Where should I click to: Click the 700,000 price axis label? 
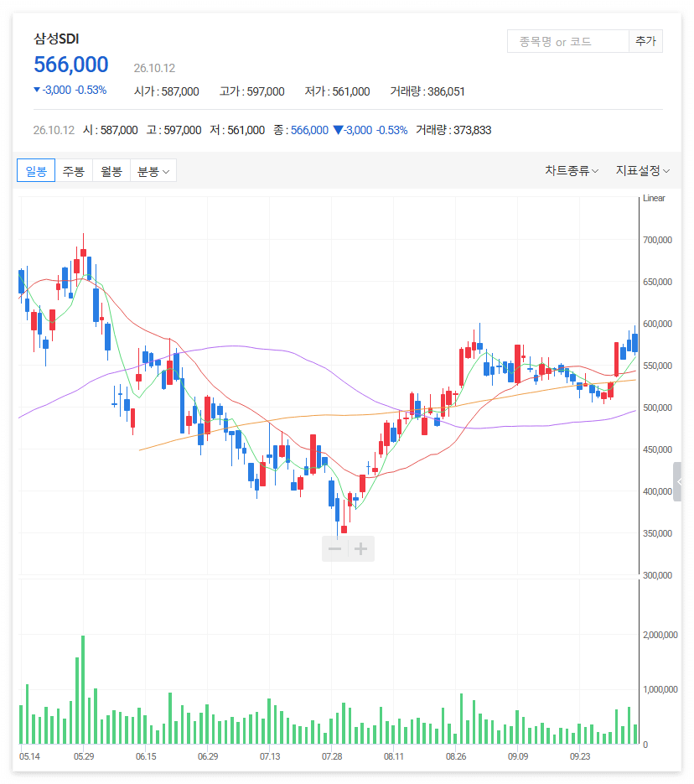[657, 240]
